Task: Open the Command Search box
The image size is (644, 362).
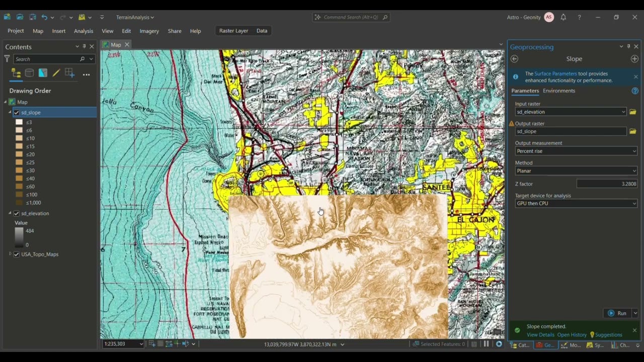Action: pyautogui.click(x=351, y=17)
